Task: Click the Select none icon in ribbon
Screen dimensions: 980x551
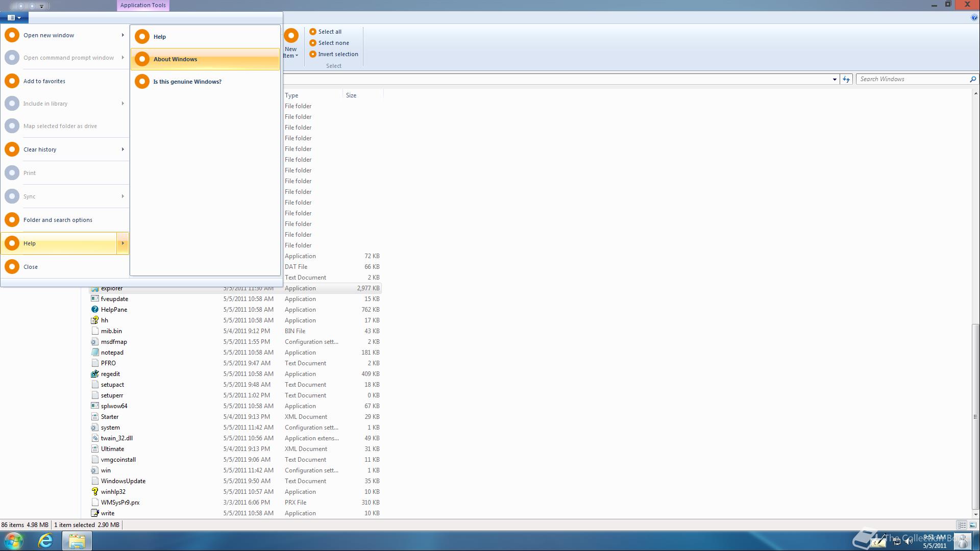Action: point(313,43)
